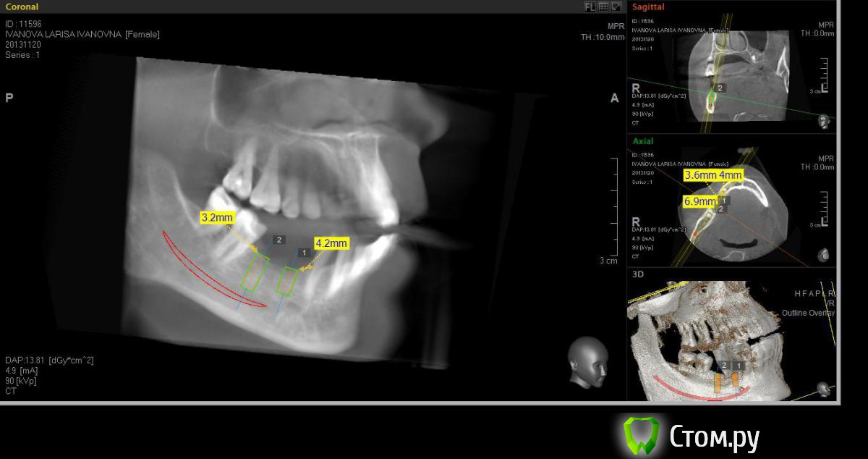Toggle the grid layout icon in Coronal header
This screenshot has height=459, width=868.
[x=603, y=7]
